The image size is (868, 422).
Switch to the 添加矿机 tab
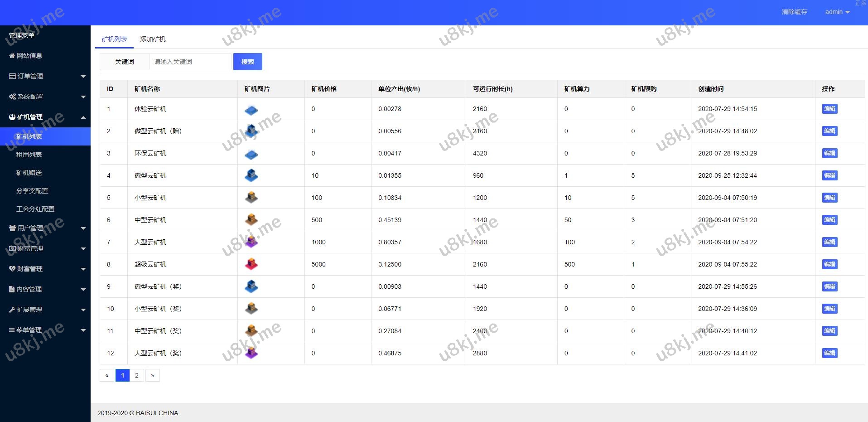pyautogui.click(x=153, y=39)
